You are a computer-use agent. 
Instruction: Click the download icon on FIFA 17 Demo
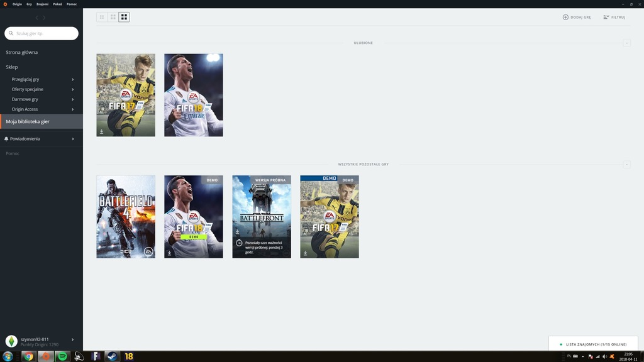[305, 253]
